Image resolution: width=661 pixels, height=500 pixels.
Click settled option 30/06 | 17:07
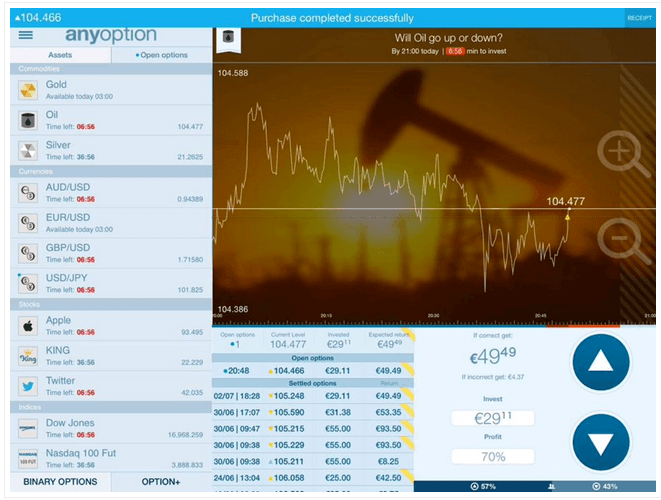(x=313, y=412)
